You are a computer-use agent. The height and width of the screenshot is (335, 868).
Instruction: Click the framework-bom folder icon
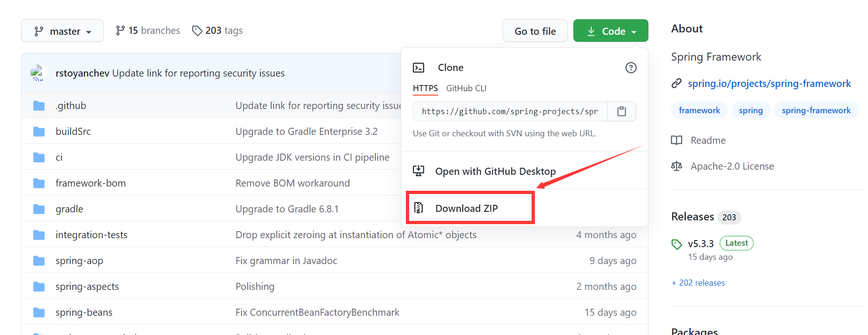39,183
